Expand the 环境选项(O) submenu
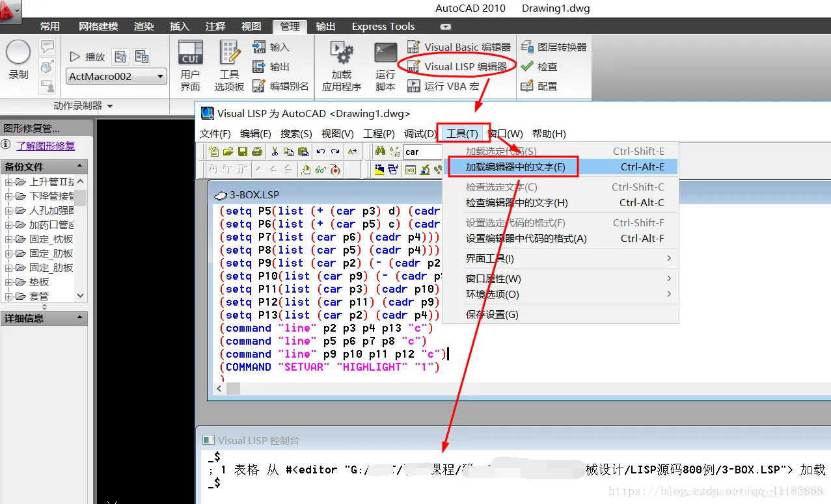The height and width of the screenshot is (504, 831). pos(561,294)
